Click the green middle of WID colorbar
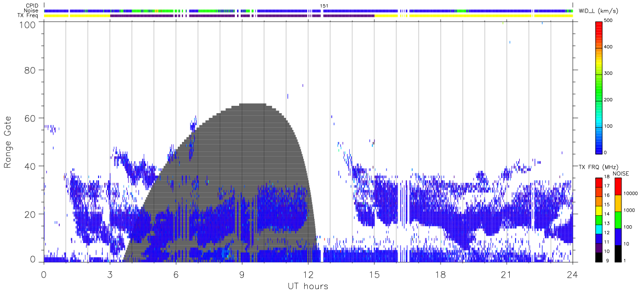The width and height of the screenshot is (644, 297). (x=598, y=86)
